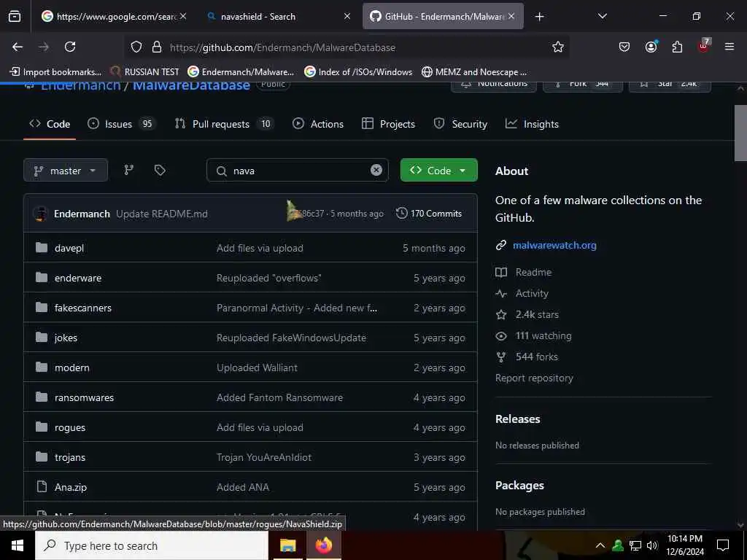Open Index of /ISOs/Windows bookmark
Image resolution: width=747 pixels, height=560 pixels.
[358, 72]
